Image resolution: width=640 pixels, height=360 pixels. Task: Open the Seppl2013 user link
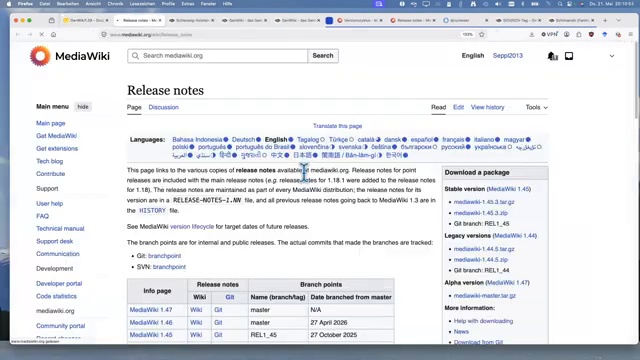pos(507,56)
